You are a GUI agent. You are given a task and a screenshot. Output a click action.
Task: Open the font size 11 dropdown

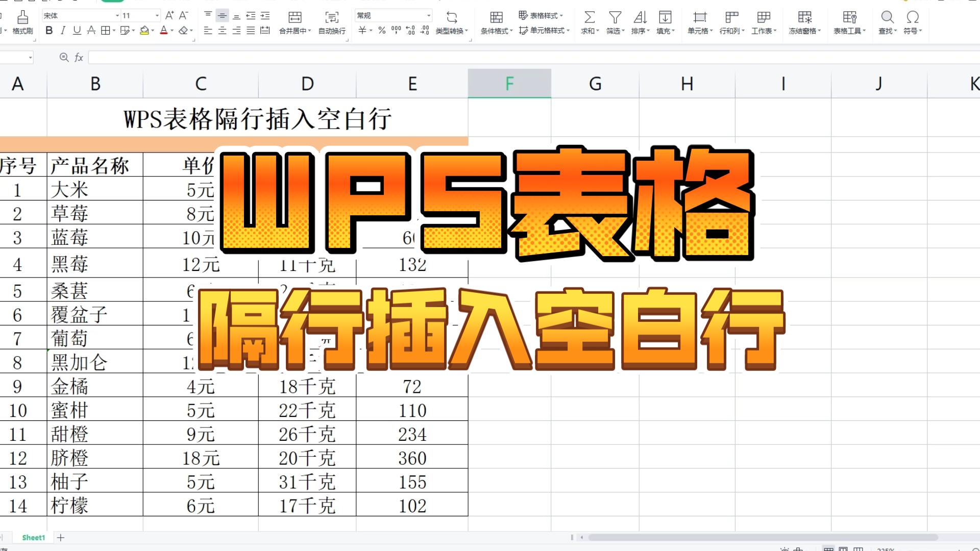click(x=157, y=16)
